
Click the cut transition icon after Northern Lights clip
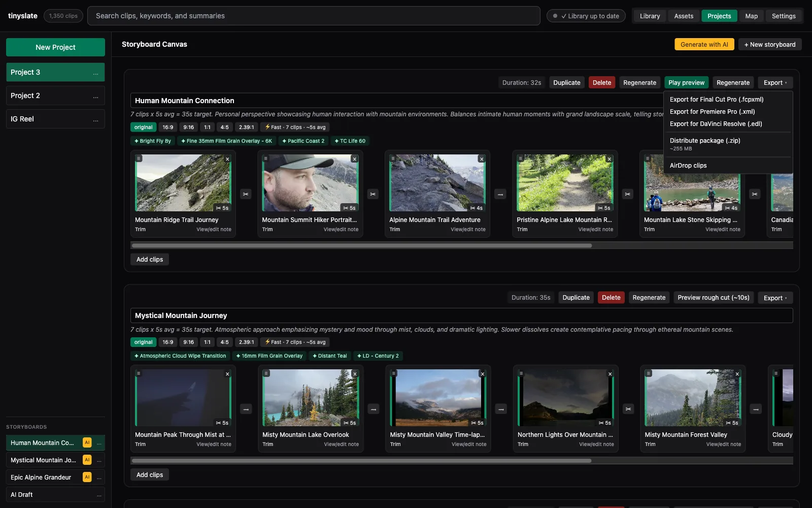(628, 409)
